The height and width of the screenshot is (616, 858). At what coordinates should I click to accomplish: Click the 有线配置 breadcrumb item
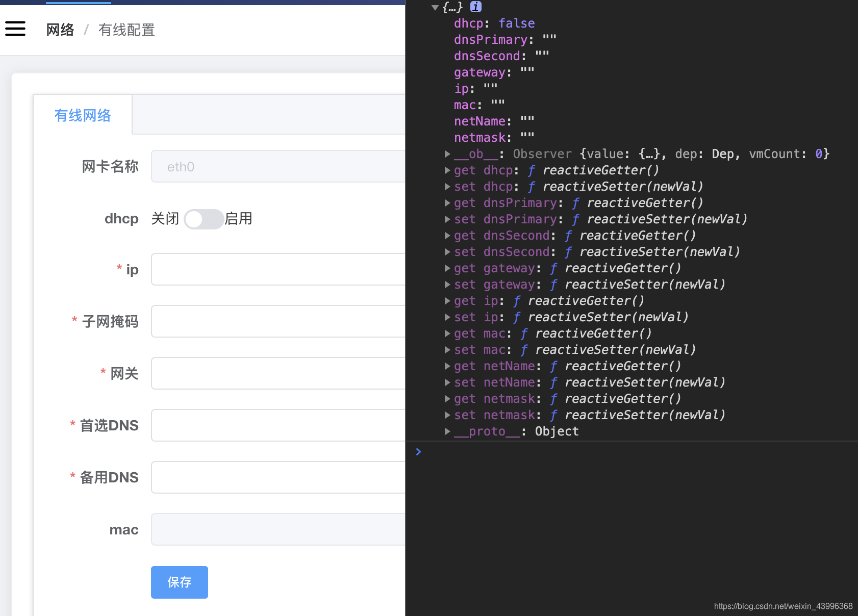(127, 30)
